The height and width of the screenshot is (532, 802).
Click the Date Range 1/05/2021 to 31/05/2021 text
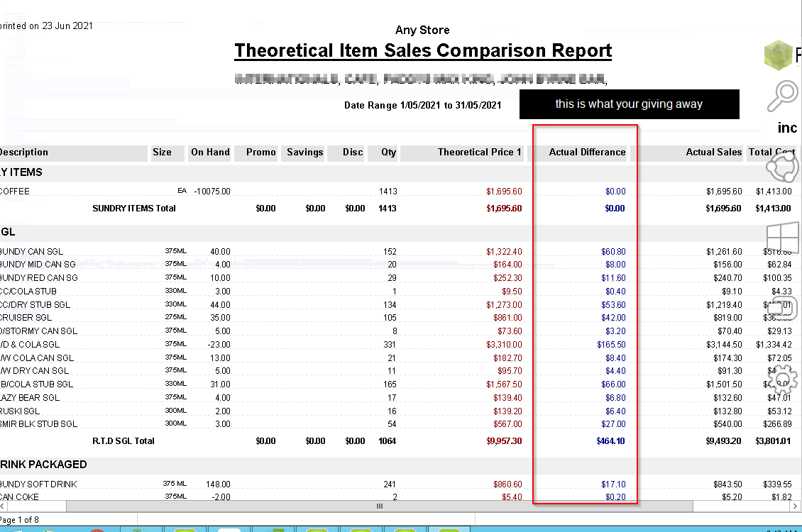click(x=422, y=105)
